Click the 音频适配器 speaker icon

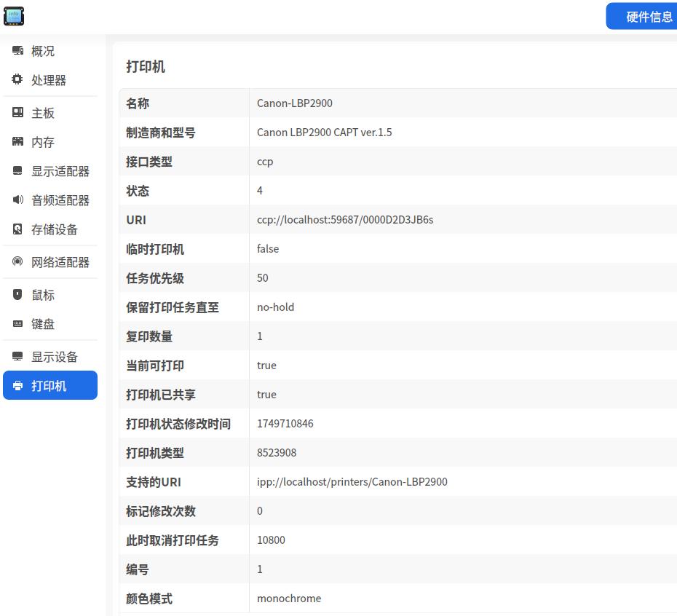coord(17,200)
